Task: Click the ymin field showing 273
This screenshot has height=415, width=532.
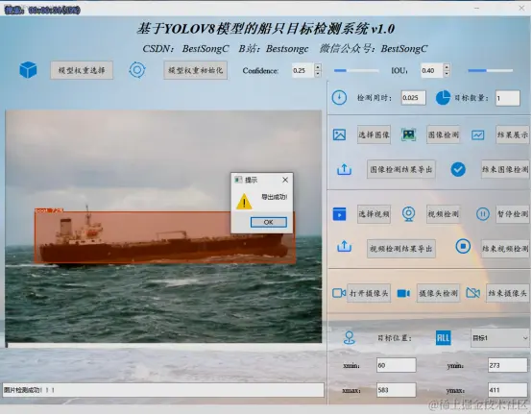Action: pos(508,365)
